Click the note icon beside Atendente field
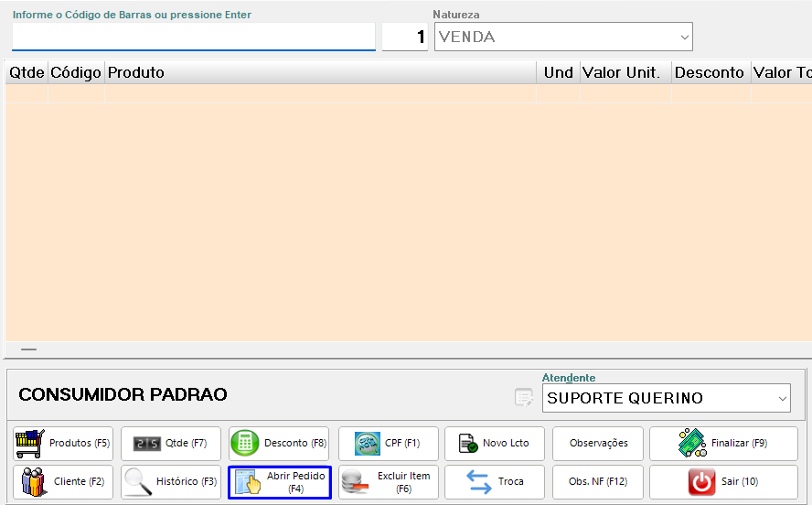Viewport: 812px width, 505px height. click(523, 398)
